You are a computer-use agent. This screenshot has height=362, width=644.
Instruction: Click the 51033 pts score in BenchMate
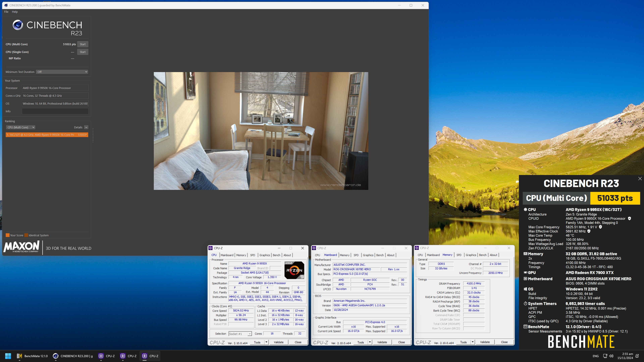click(615, 198)
